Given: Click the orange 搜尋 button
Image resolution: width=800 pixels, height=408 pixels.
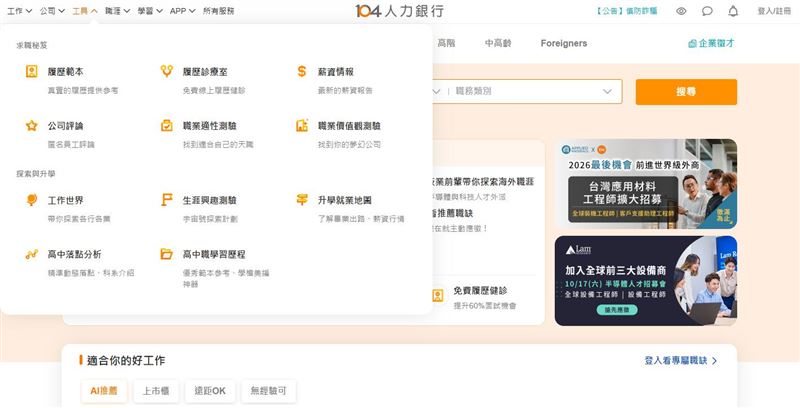Looking at the screenshot, I should click(x=686, y=92).
